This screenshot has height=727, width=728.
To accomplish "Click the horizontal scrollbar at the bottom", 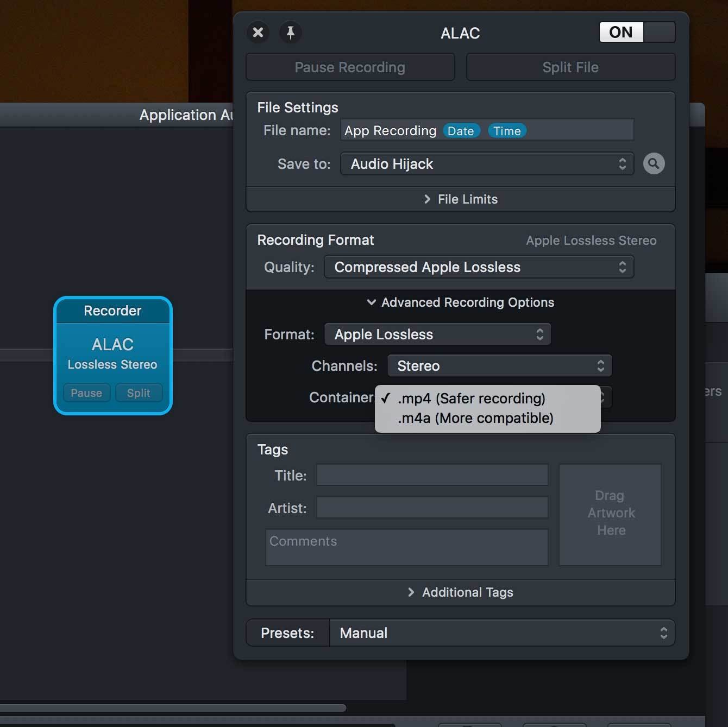I will [173, 708].
